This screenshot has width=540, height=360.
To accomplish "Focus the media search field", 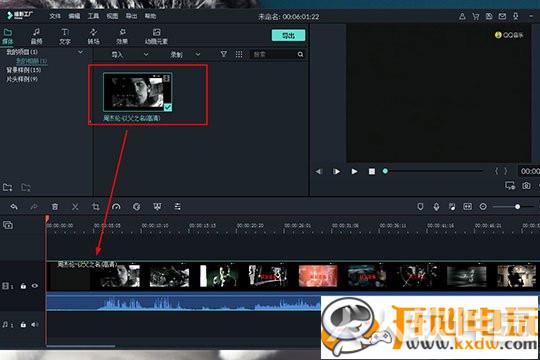I will click(x=274, y=54).
